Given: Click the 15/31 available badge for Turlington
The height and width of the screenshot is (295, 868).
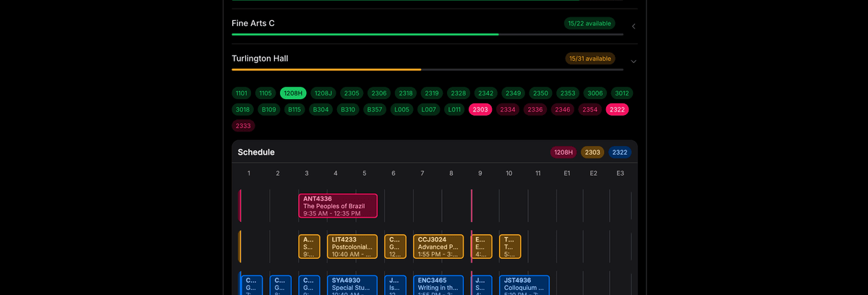Looking at the screenshot, I should click(590, 59).
